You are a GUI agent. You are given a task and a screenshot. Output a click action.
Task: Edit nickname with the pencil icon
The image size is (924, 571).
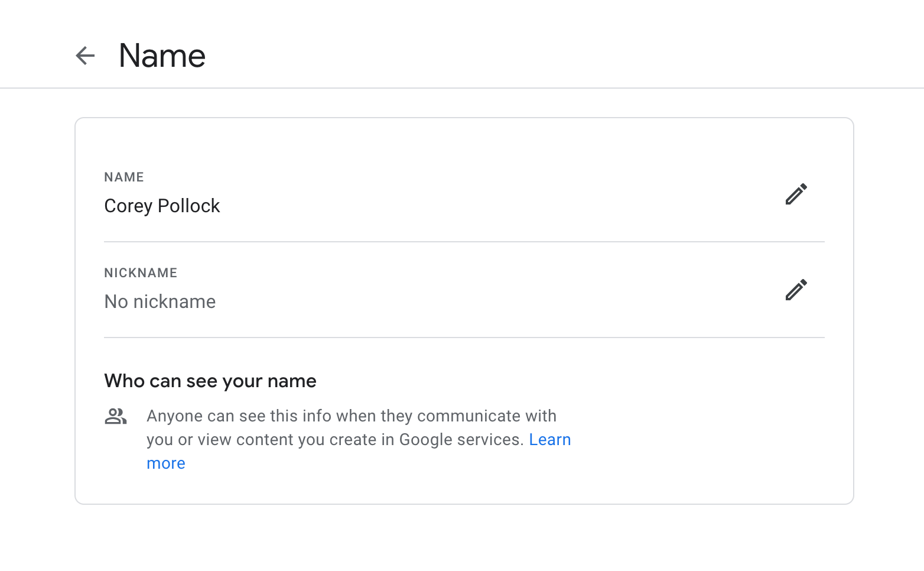pos(796,290)
